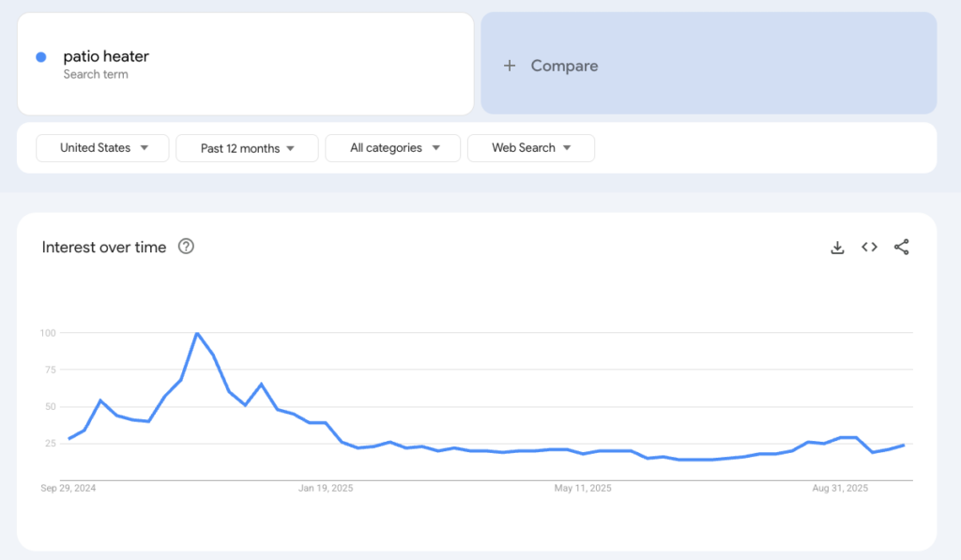961x560 pixels.
Task: Change the Web Search type dropdown
Action: [x=531, y=148]
